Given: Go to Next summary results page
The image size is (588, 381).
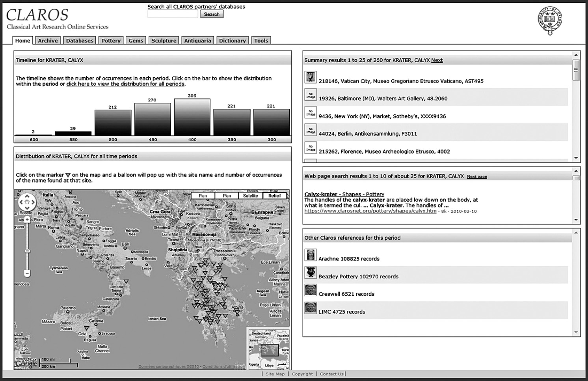Looking at the screenshot, I should point(437,60).
